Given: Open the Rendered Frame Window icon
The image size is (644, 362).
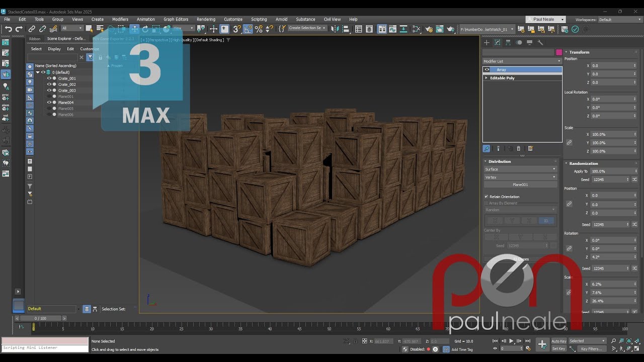Looking at the screenshot, I should pyautogui.click(x=440, y=29).
